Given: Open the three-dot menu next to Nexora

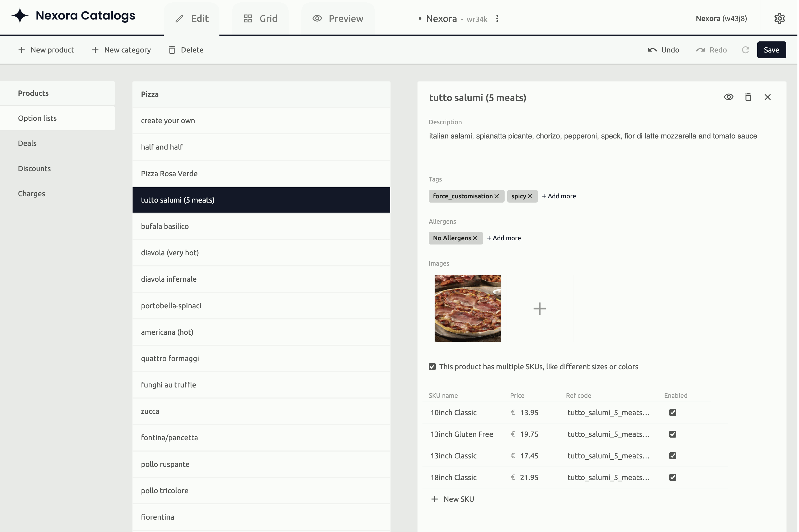Looking at the screenshot, I should click(497, 19).
